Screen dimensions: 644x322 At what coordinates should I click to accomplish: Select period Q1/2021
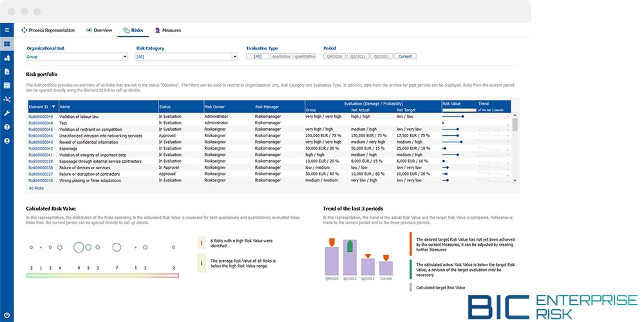coord(357,56)
